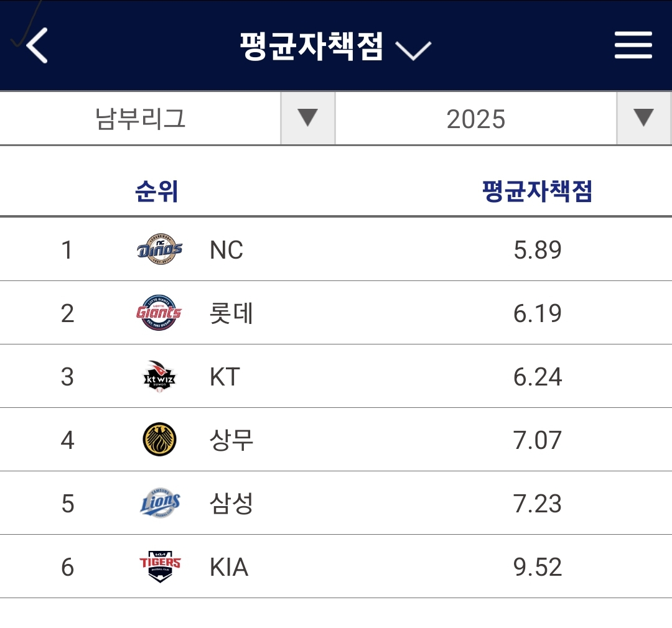672x628 pixels.
Task: Click the KT Wiz team logo
Action: pos(159,377)
